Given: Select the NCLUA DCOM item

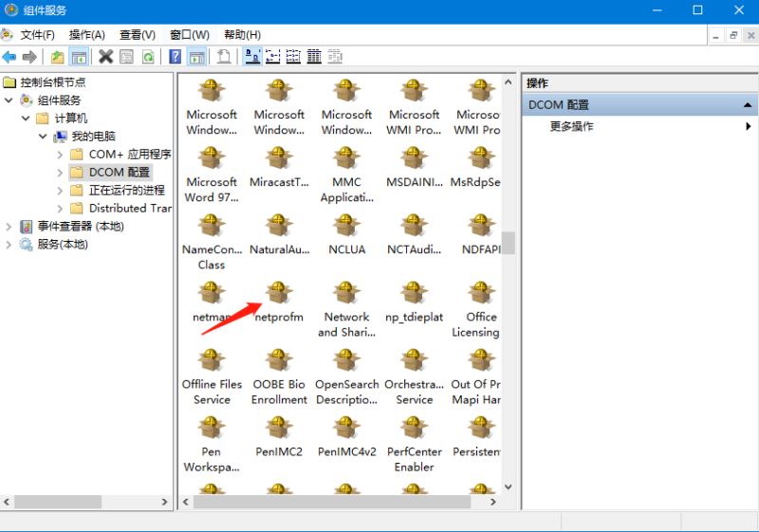Looking at the screenshot, I should [346, 235].
